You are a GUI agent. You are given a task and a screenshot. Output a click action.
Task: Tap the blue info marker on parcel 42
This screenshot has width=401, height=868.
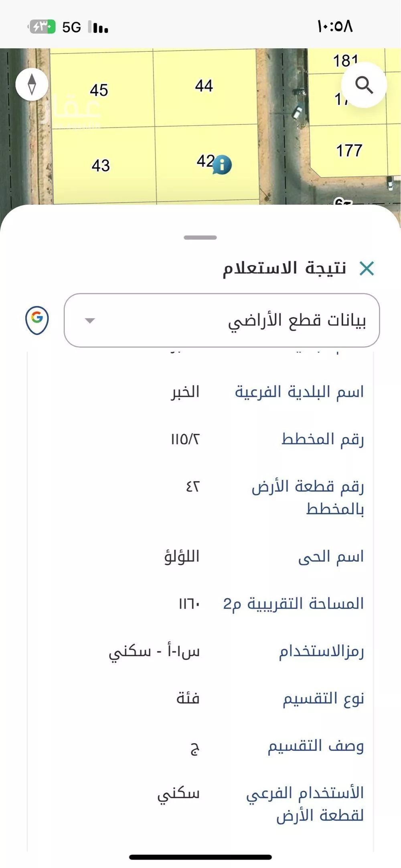222,165
